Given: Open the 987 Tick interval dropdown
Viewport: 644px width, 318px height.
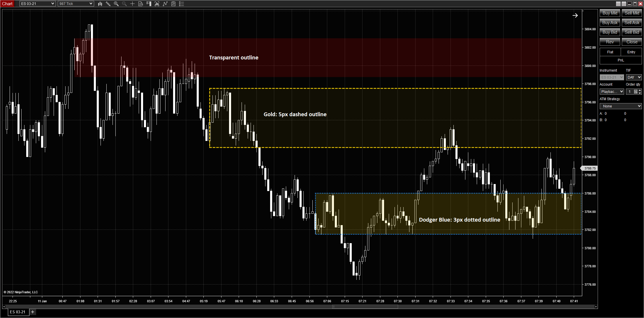Looking at the screenshot, I should 76,4.
